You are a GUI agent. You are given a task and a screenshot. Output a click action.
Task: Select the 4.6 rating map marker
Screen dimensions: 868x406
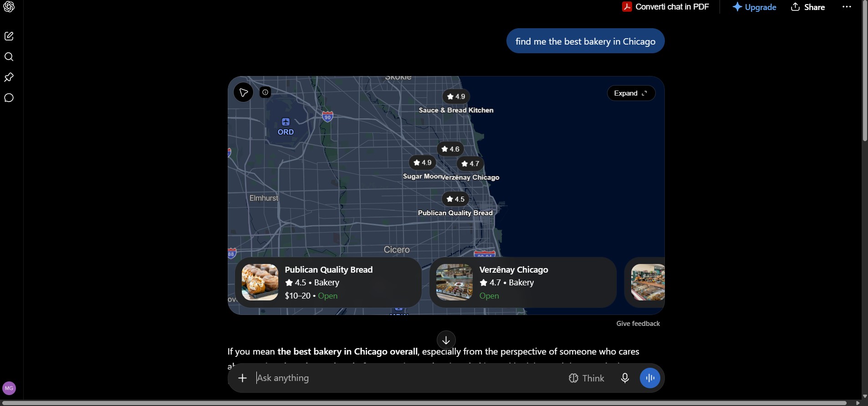pos(450,149)
